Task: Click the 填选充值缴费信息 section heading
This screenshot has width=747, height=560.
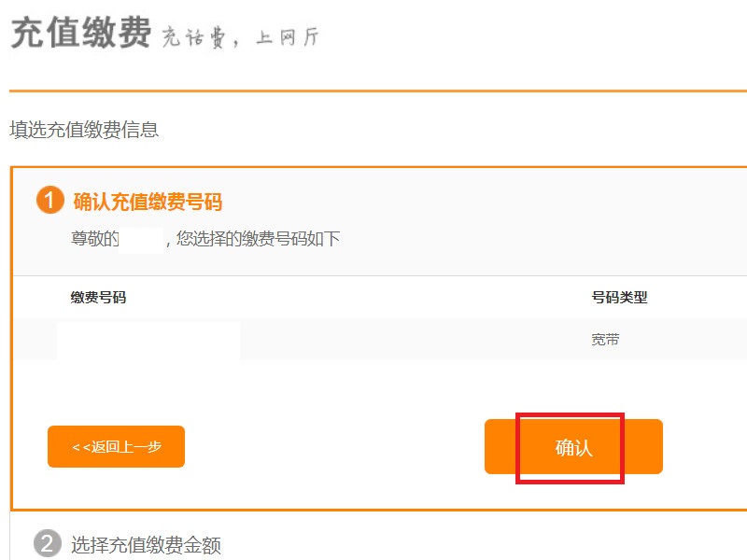Action: (84, 130)
